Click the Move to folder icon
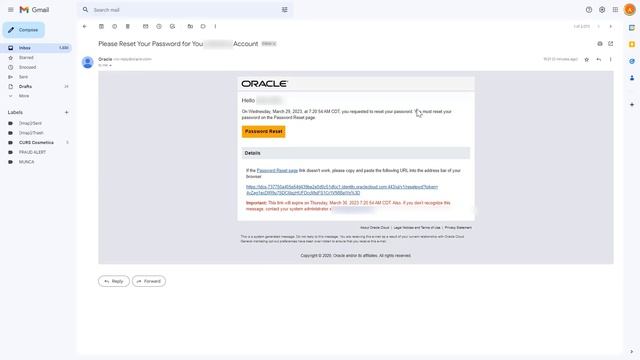 click(x=190, y=27)
